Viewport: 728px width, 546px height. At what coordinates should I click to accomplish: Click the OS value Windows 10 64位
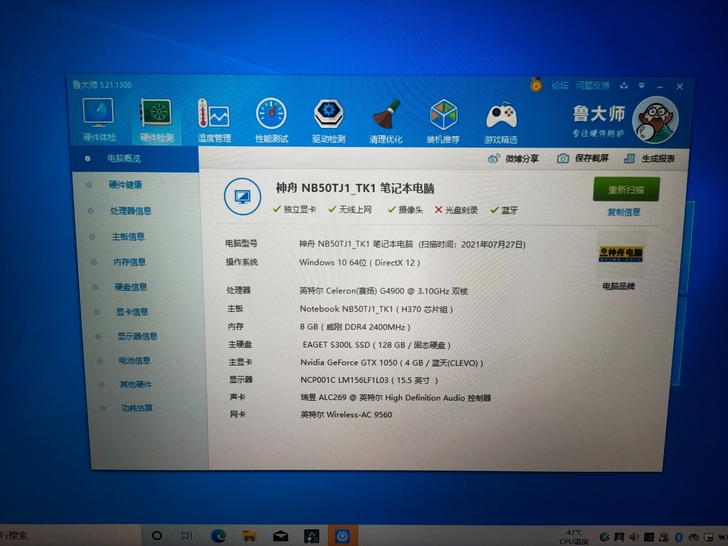pos(359,263)
